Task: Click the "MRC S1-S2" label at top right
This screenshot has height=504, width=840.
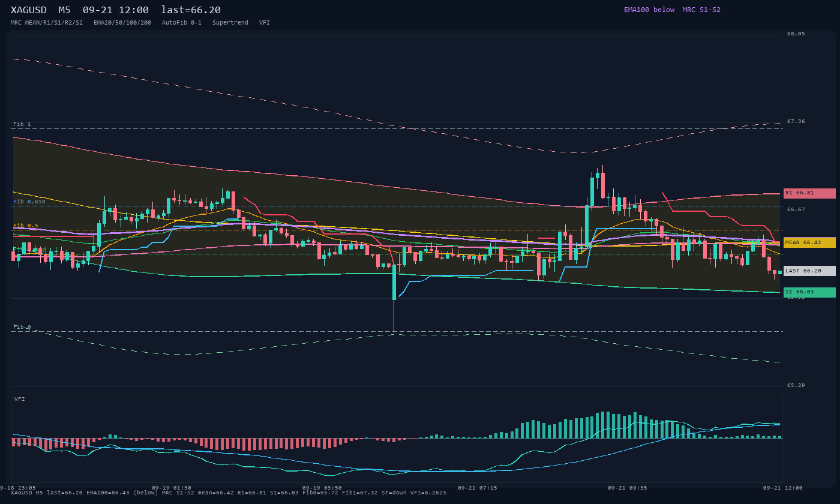Action: (701, 10)
